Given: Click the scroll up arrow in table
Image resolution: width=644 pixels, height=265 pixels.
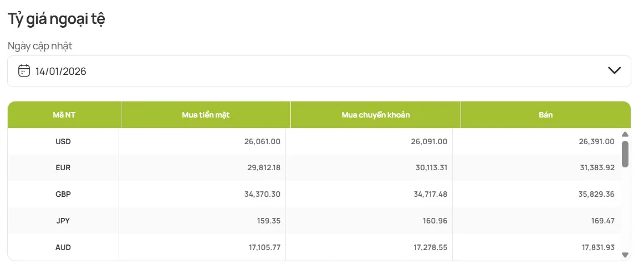Looking at the screenshot, I should [625, 134].
